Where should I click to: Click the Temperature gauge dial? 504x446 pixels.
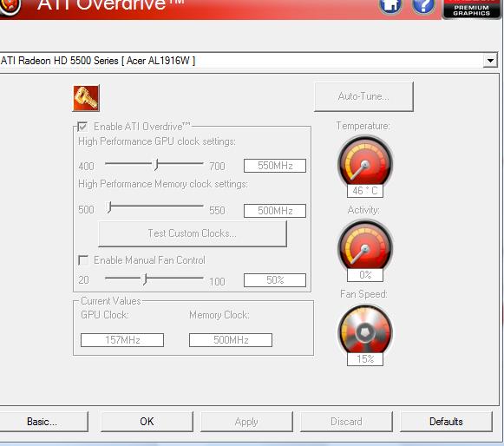(x=365, y=161)
